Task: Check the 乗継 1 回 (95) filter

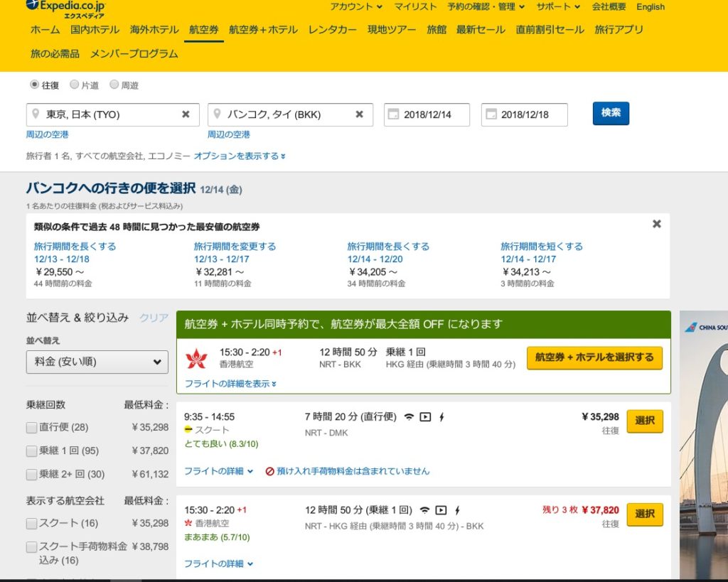Action: [31, 451]
